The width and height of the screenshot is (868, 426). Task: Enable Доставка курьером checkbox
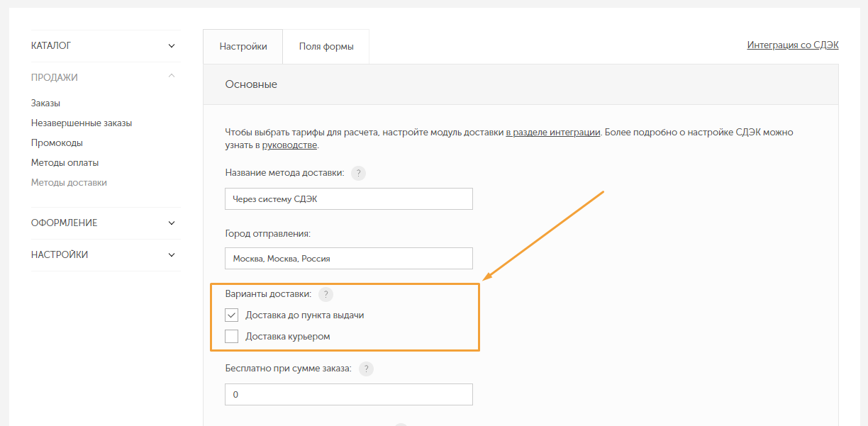[x=231, y=336]
